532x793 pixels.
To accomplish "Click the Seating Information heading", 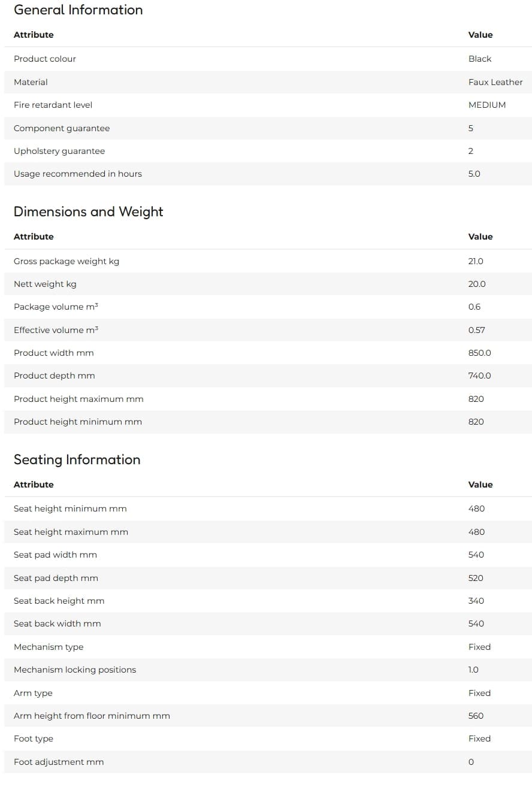I will pos(77,460).
